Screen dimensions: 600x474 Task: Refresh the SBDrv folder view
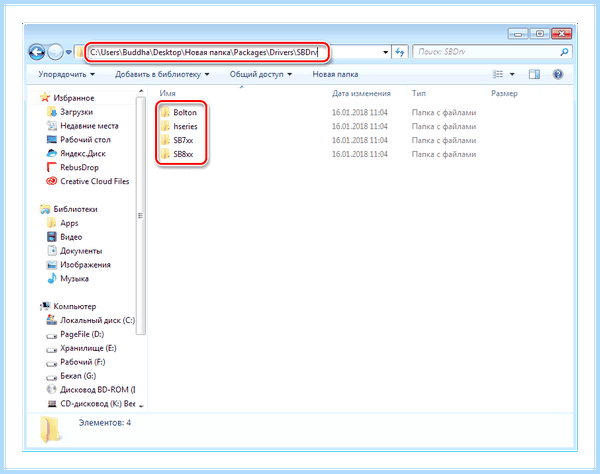coord(400,52)
